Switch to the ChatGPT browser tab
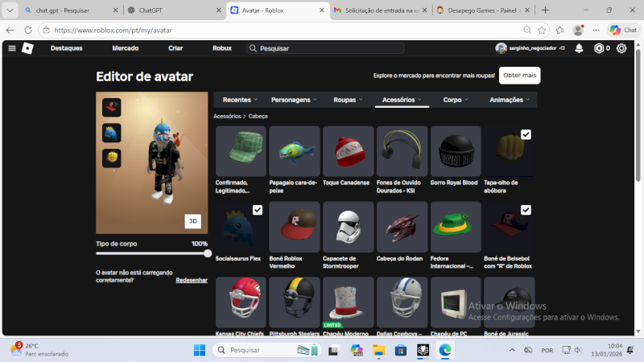The width and height of the screenshot is (644, 362). coord(173,10)
